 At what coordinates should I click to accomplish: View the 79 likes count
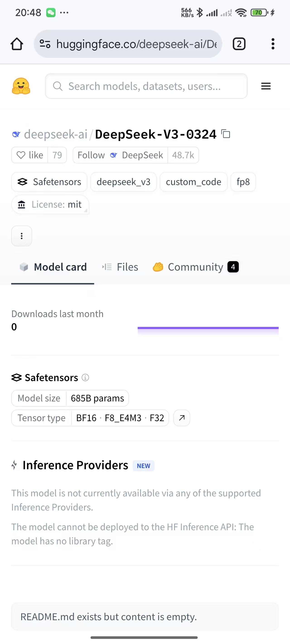pyautogui.click(x=57, y=155)
